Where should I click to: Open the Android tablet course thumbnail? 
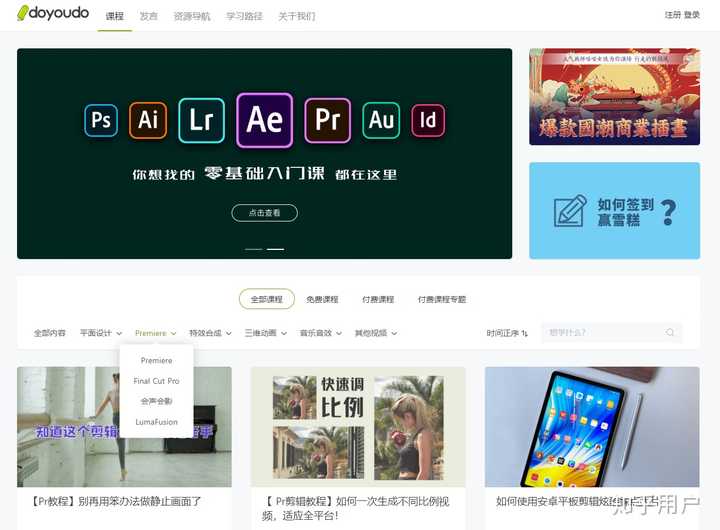pyautogui.click(x=592, y=427)
